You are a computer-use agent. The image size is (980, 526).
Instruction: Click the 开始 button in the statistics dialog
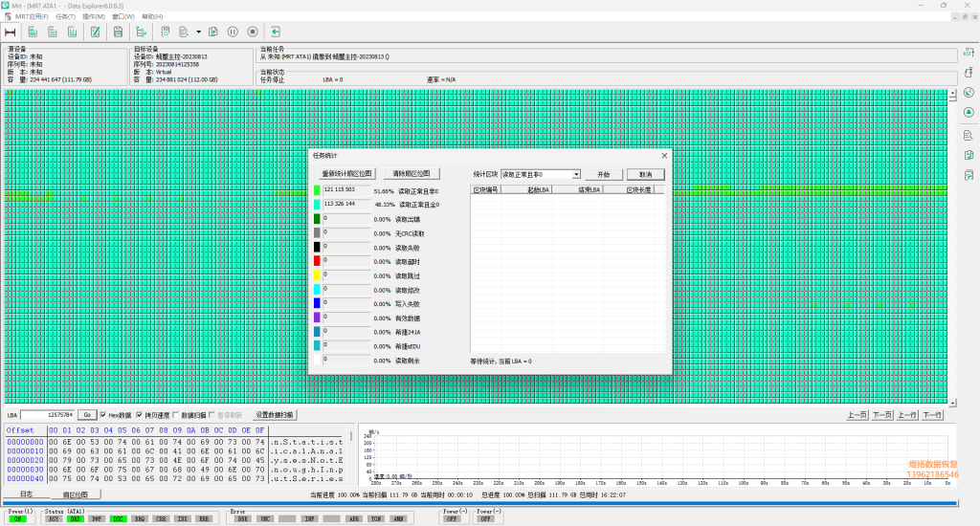[x=603, y=174]
